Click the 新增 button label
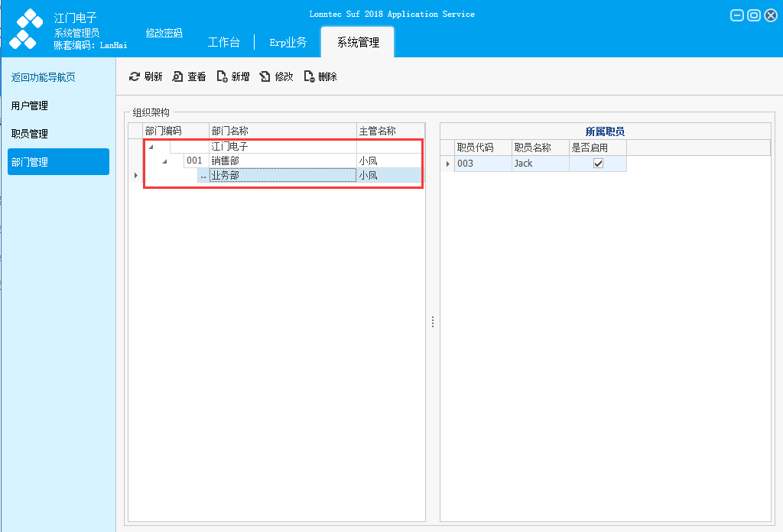Viewport: 783px width, 532px height. (x=240, y=76)
